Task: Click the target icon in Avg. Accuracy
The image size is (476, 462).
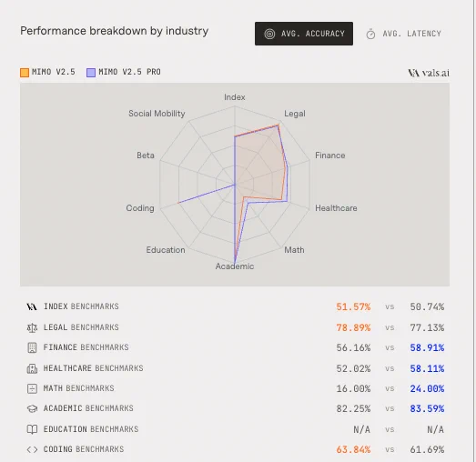Action: click(x=269, y=34)
